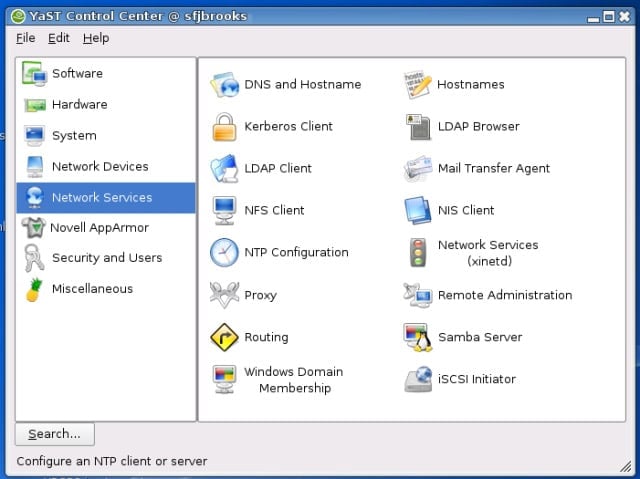Click the Samba Server label
The width and height of the screenshot is (640, 479).
click(480, 337)
